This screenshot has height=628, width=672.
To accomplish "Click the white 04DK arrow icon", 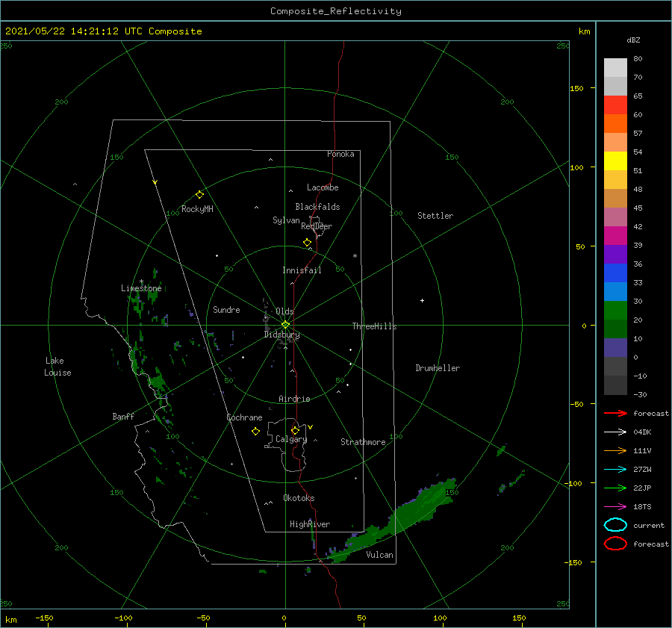I will (x=615, y=432).
